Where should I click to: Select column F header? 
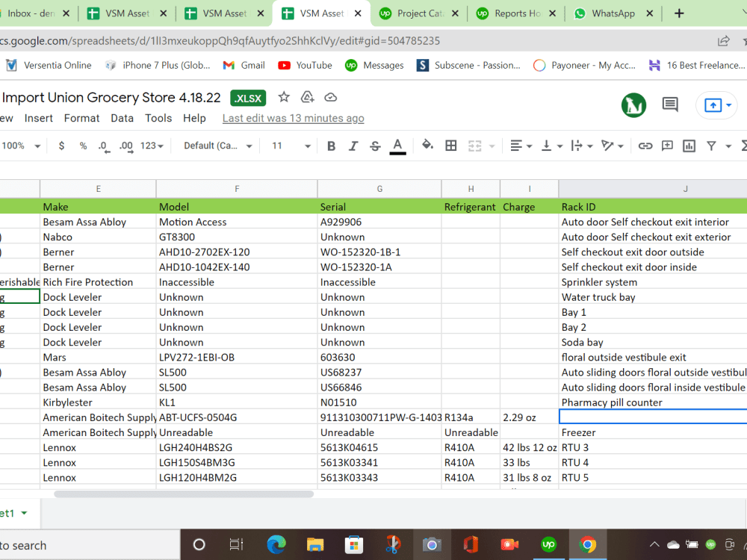tap(237, 189)
